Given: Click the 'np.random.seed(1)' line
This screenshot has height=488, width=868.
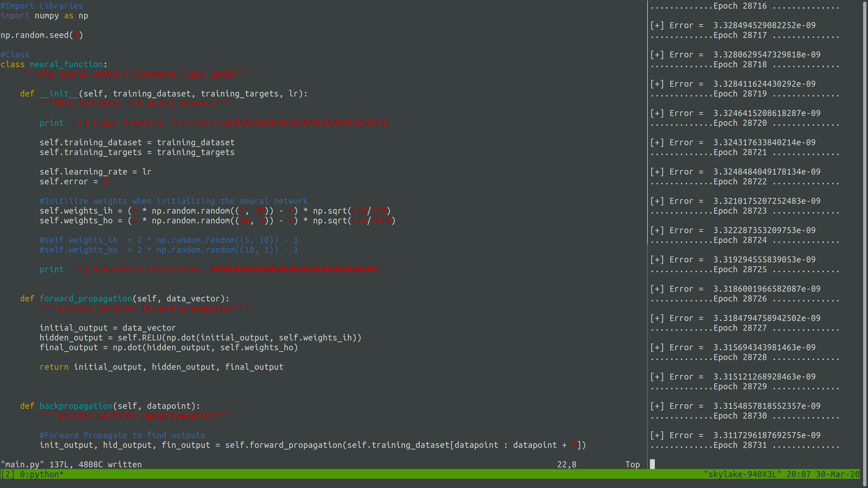Looking at the screenshot, I should tap(42, 35).
